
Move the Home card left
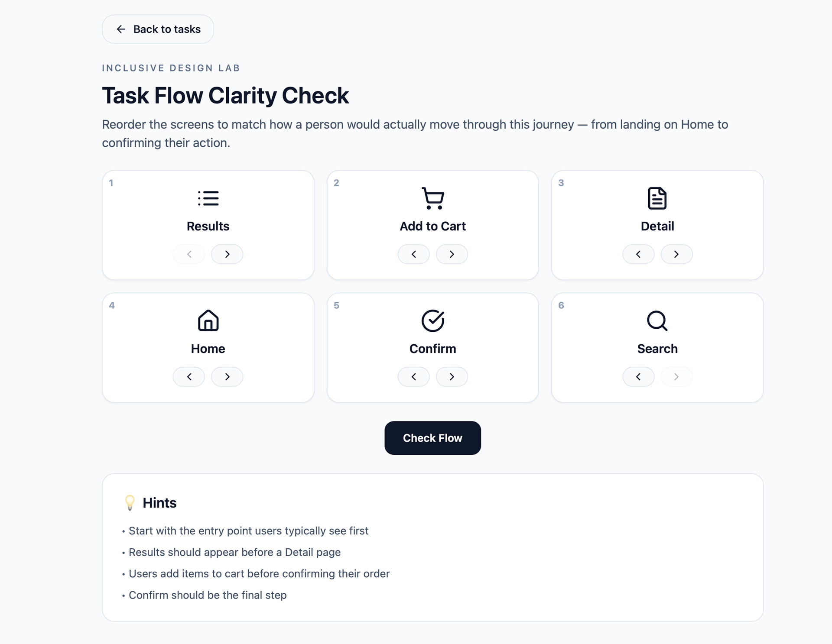(189, 377)
